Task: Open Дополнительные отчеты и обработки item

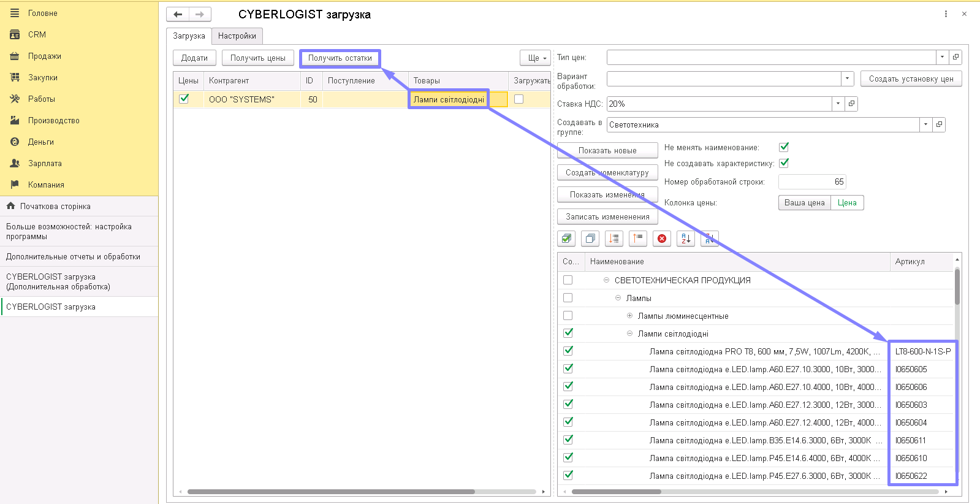Action: click(79, 256)
